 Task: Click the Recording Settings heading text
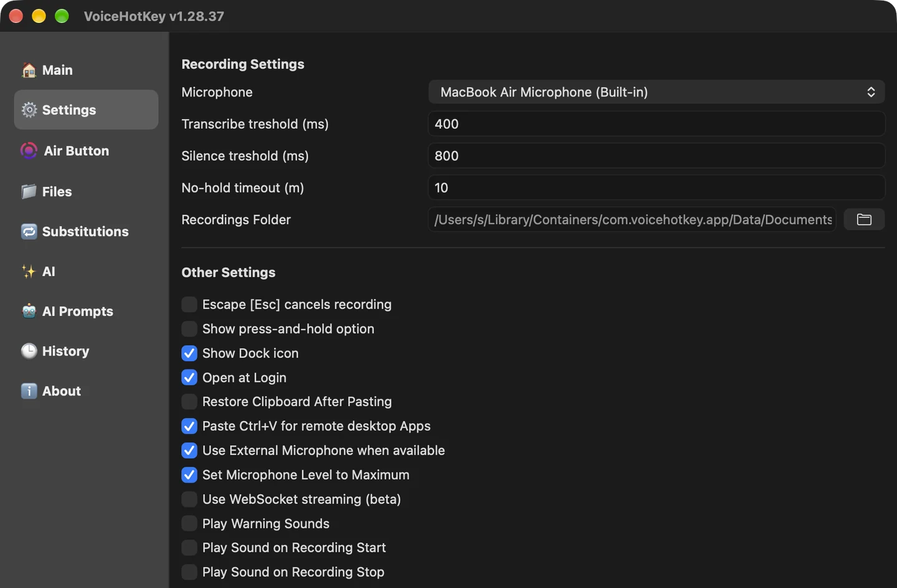[243, 64]
